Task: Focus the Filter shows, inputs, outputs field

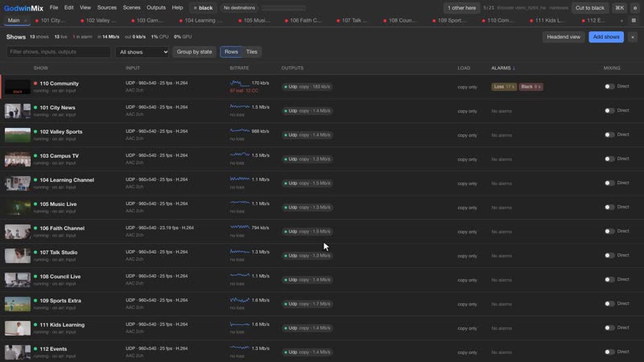Action: pyautogui.click(x=58, y=51)
